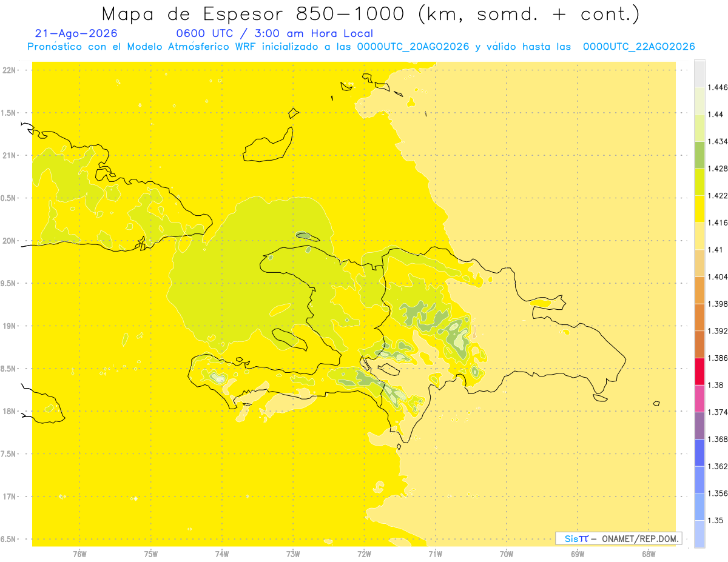Screen dimensions: 728x562
Task: Click the longitude label '73W'
Action: point(293,554)
